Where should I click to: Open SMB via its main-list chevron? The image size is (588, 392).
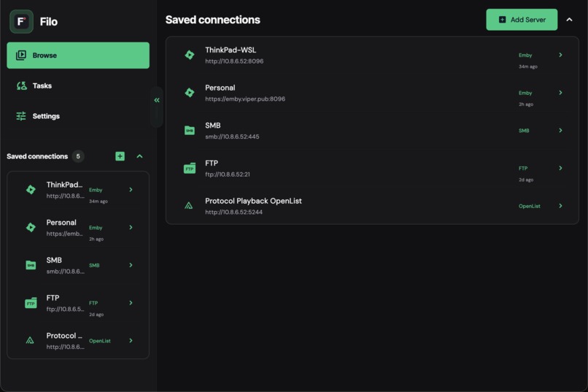pyautogui.click(x=560, y=130)
